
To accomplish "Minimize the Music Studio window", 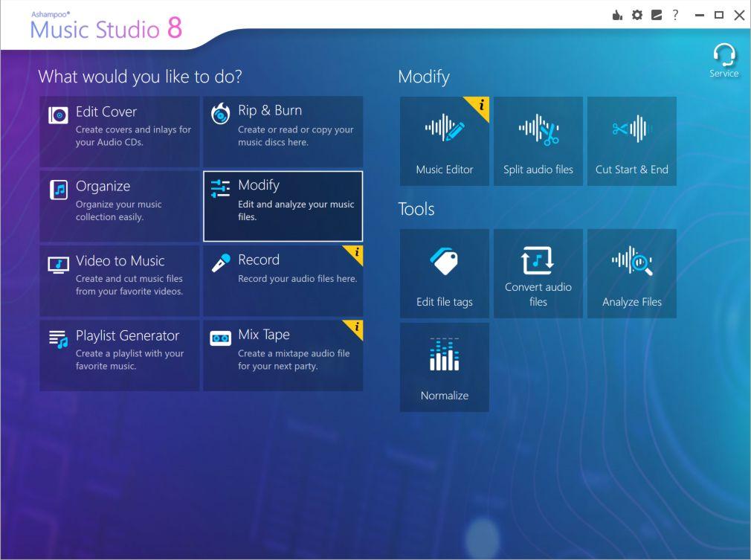I will click(700, 16).
